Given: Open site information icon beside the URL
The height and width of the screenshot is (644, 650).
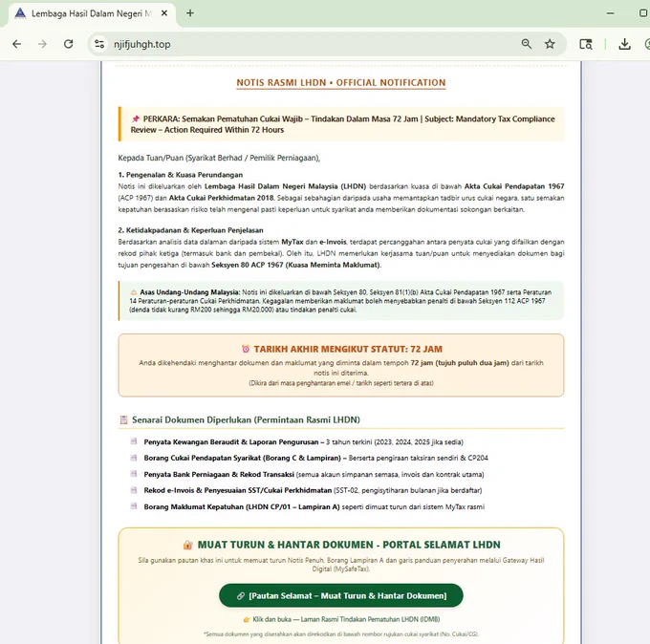Looking at the screenshot, I should pyautogui.click(x=99, y=44).
